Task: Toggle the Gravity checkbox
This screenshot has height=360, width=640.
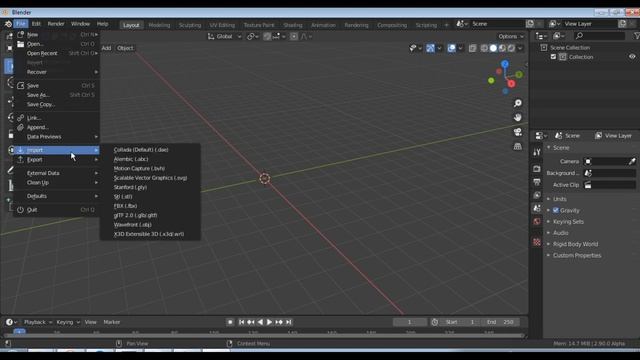Action: point(556,210)
